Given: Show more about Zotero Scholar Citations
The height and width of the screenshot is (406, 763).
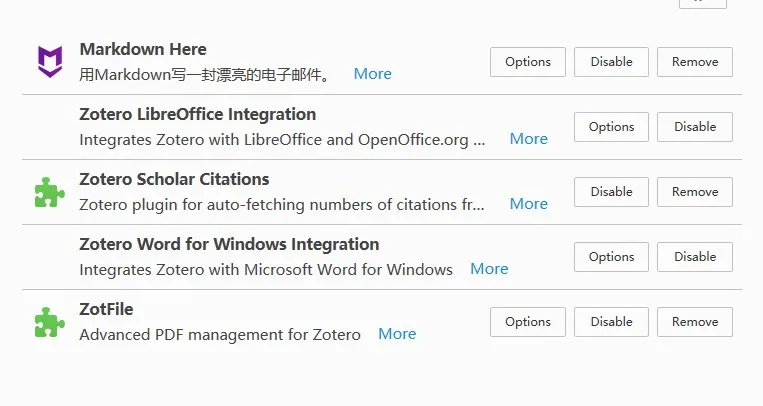Looking at the screenshot, I should (528, 204).
